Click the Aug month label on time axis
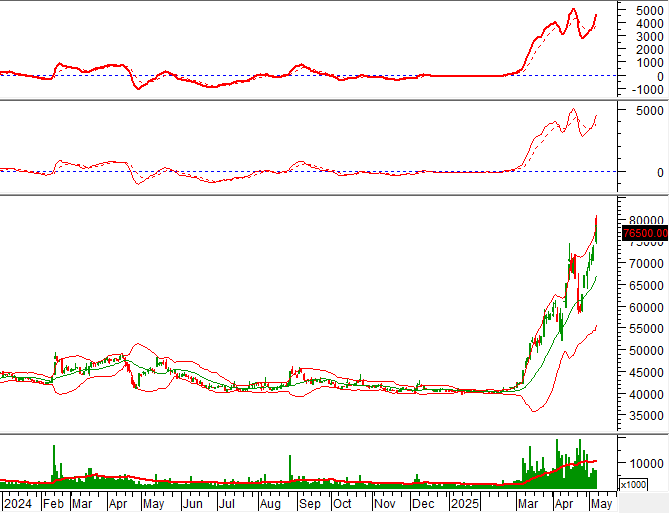This screenshot has height=513, width=669. click(270, 504)
